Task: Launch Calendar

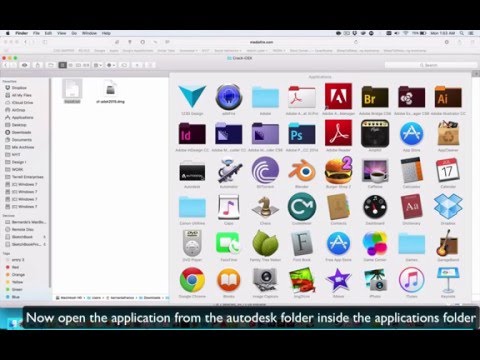Action: point(447,170)
